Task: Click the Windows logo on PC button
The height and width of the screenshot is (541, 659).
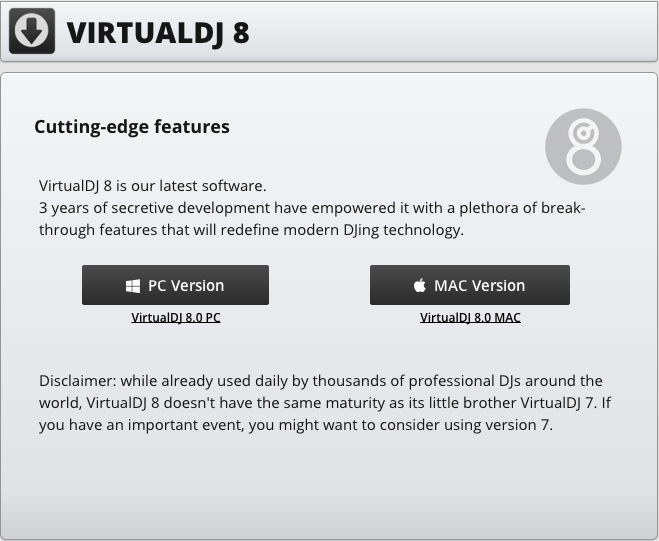Action: (x=133, y=286)
